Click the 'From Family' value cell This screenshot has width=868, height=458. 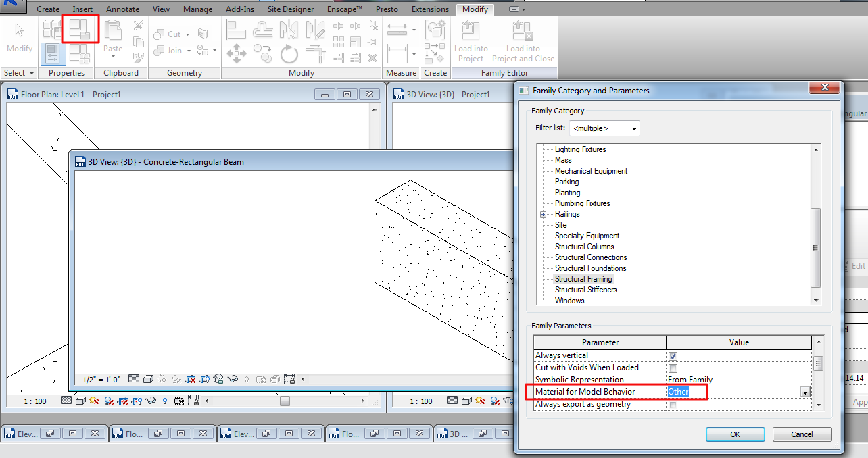point(739,380)
